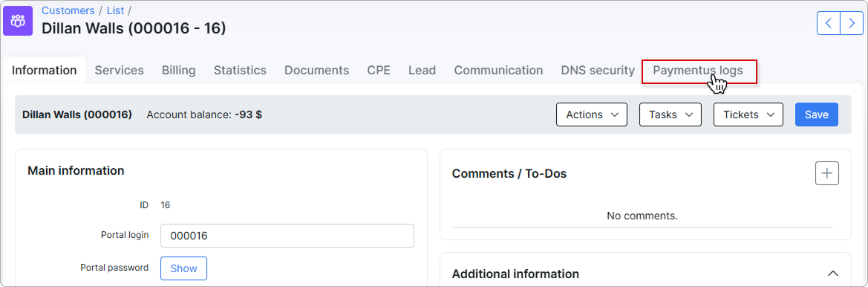Open the Paymentus logs tab
This screenshot has width=868, height=287.
pos(698,71)
